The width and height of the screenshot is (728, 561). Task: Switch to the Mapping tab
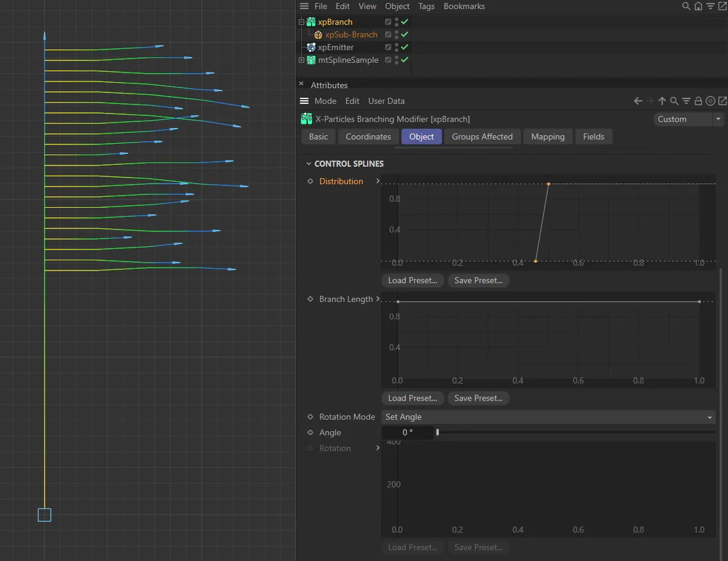(x=548, y=136)
